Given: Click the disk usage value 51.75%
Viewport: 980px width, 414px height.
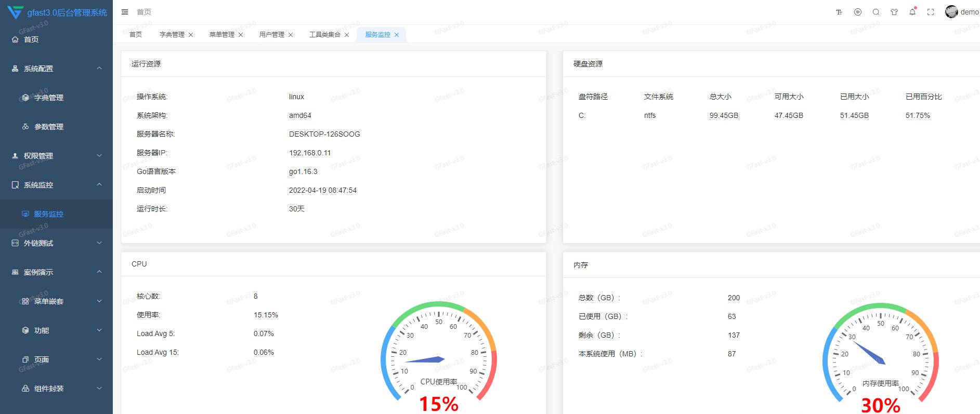Looking at the screenshot, I should [918, 115].
